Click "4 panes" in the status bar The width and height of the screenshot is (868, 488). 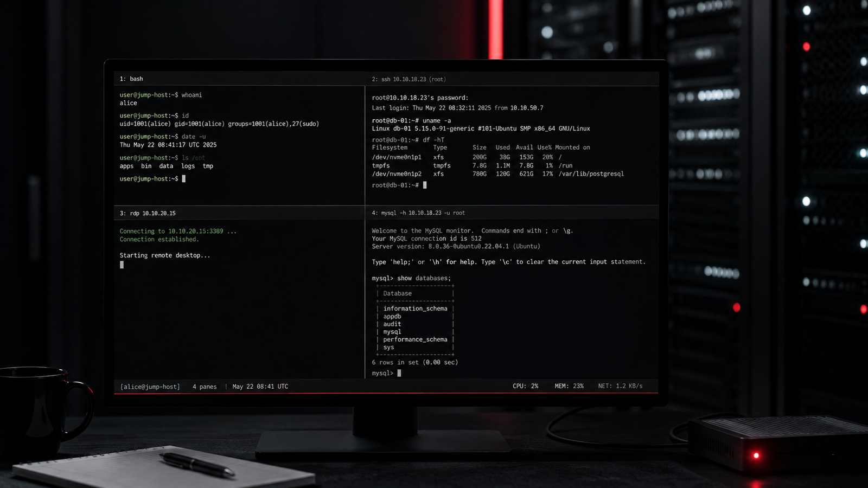point(205,387)
